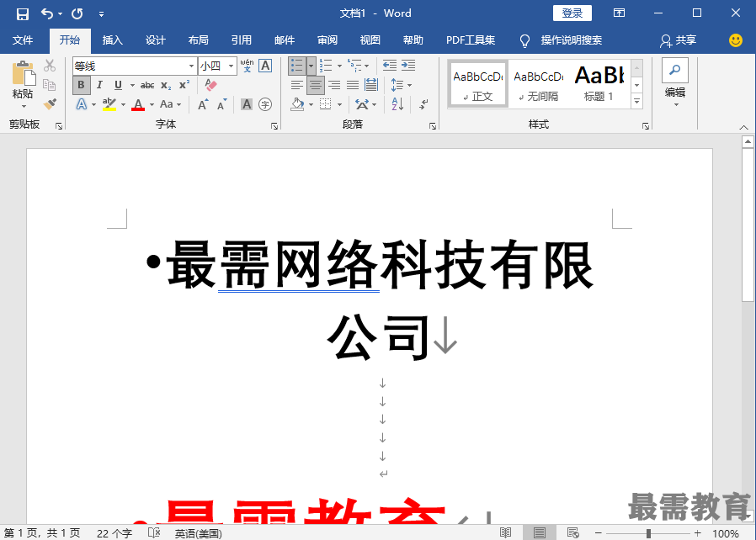The width and height of the screenshot is (756, 540).
Task: Switch to the 审阅 tab
Action: click(x=327, y=40)
